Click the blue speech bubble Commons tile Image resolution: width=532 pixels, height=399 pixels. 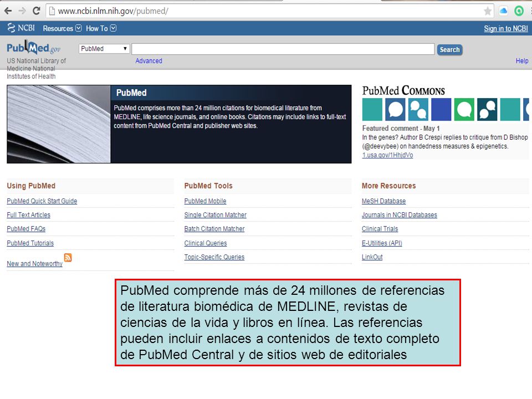coord(395,109)
